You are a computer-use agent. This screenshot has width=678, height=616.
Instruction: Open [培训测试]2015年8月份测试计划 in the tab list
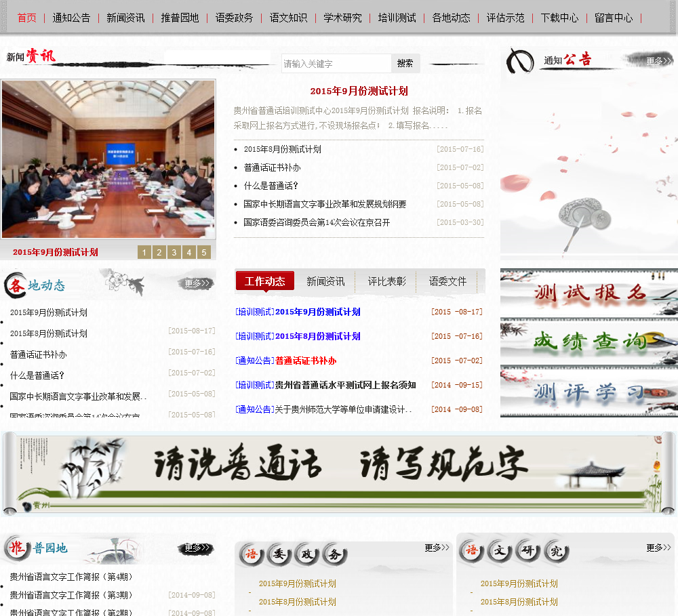(x=298, y=336)
